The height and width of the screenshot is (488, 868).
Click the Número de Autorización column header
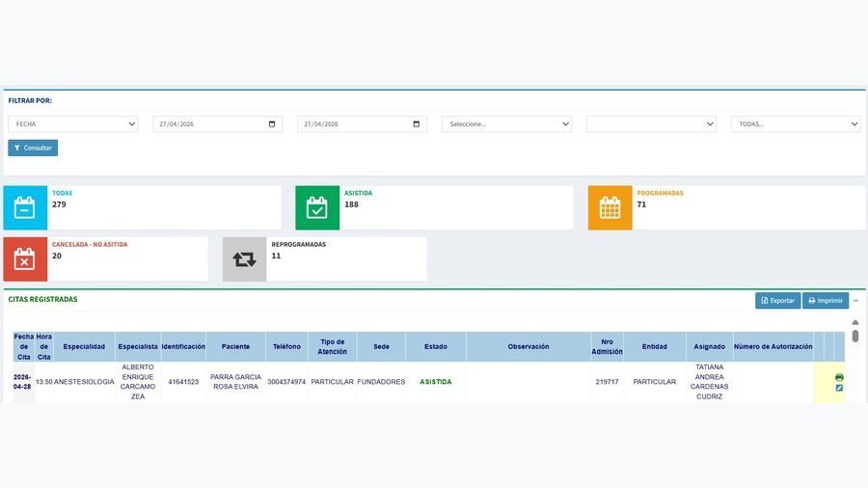(773, 347)
